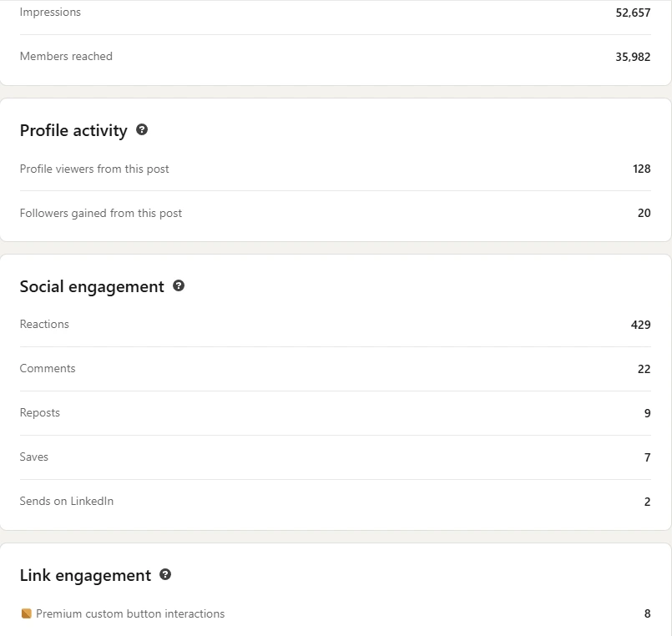
Task: Select the gold Premium badge icon
Action: 26,613
